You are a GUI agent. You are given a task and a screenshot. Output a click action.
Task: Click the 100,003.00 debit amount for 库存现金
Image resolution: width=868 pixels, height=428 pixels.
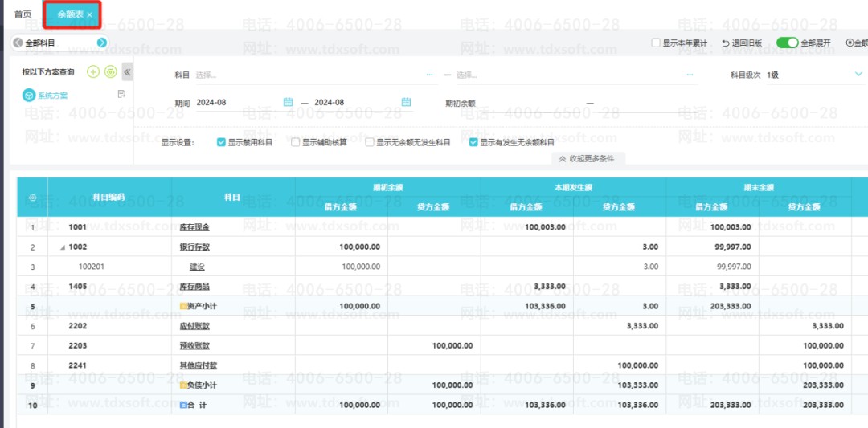(x=545, y=227)
